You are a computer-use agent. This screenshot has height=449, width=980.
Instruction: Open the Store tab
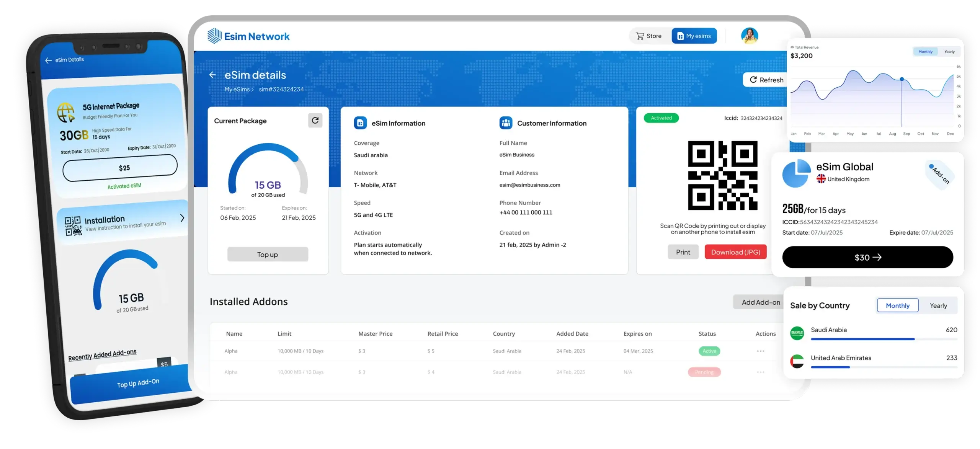coord(649,36)
